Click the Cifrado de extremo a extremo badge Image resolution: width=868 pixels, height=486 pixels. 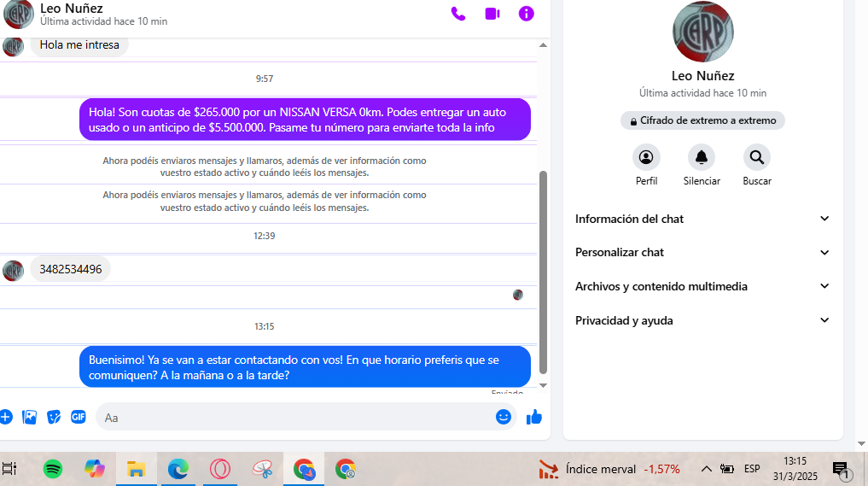click(x=702, y=121)
